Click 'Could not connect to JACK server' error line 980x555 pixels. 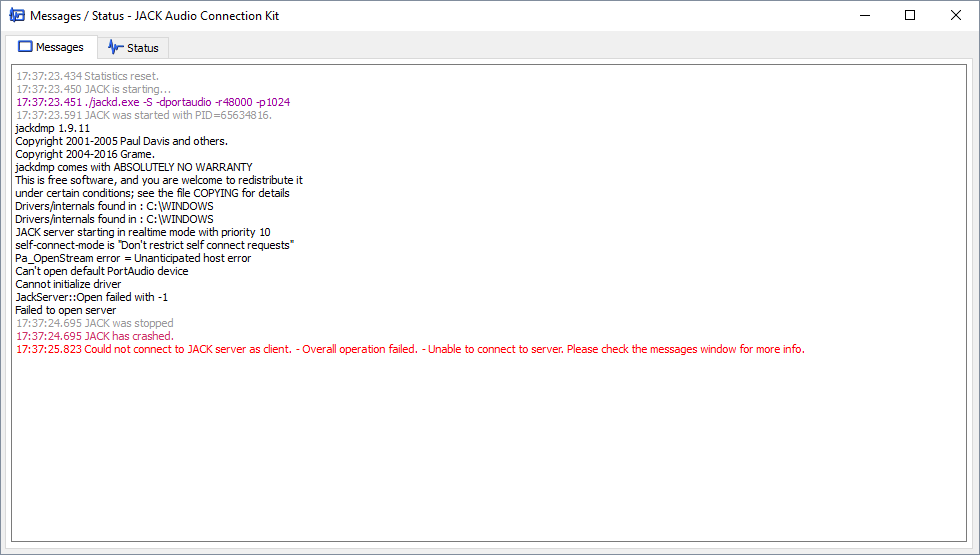point(411,349)
